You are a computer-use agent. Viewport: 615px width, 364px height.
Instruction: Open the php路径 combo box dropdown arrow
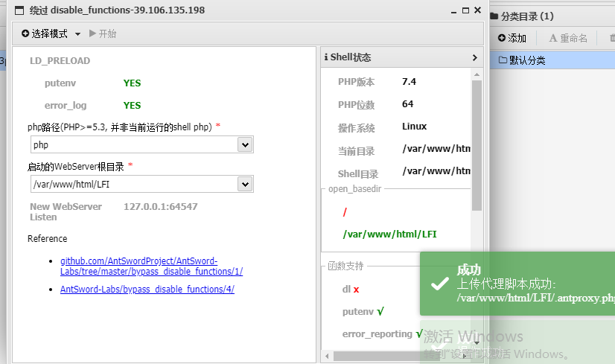click(x=244, y=144)
